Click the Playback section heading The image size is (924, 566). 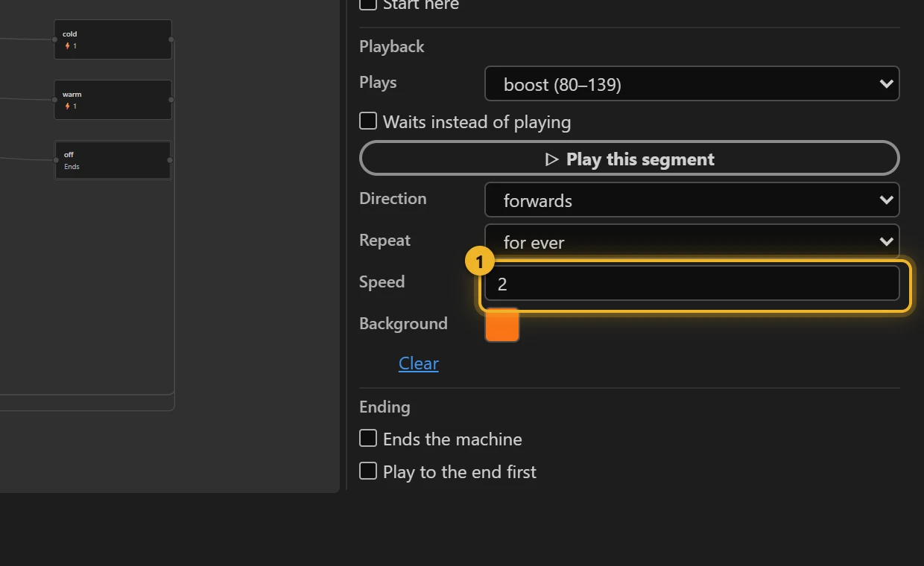click(x=392, y=46)
